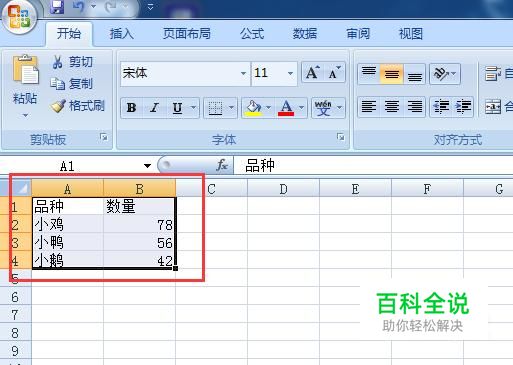Click the wrap text icon

493,74
